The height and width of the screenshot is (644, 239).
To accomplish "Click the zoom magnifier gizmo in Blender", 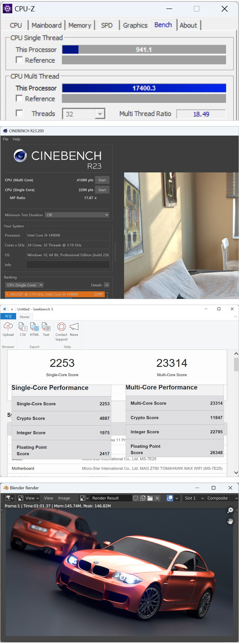I will tap(230, 510).
